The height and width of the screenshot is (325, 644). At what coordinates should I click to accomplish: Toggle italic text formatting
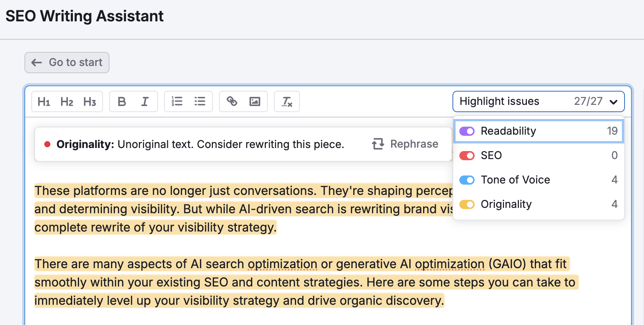(x=145, y=102)
